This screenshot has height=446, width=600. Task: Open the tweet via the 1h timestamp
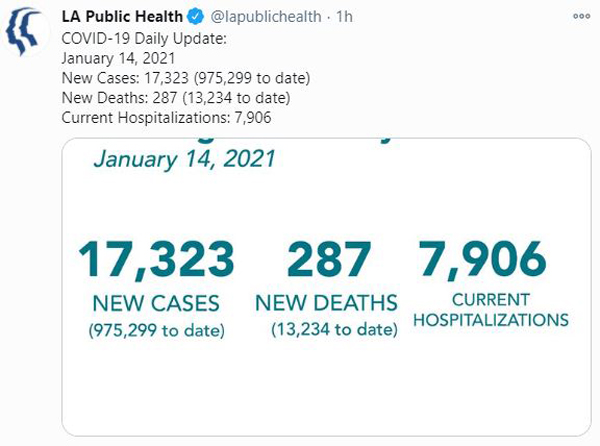(344, 16)
